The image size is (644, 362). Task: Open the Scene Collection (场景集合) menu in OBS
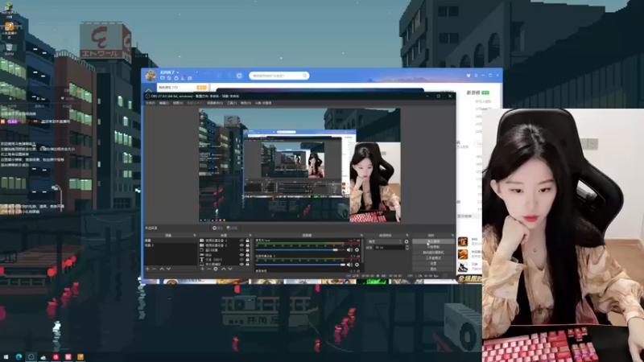coord(215,103)
